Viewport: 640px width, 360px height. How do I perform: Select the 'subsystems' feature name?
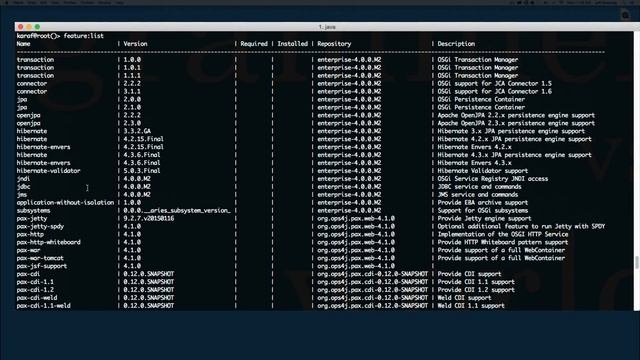[x=33, y=211]
